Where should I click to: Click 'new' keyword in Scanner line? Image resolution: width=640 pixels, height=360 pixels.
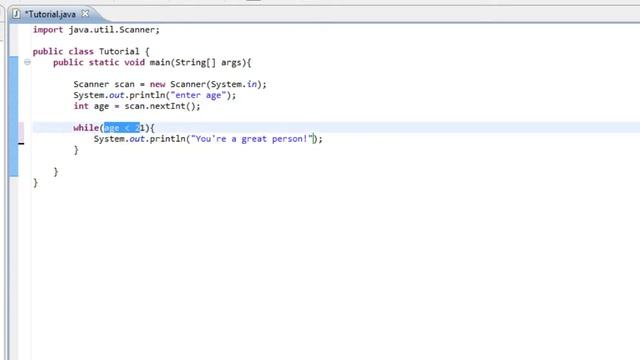[158, 84]
